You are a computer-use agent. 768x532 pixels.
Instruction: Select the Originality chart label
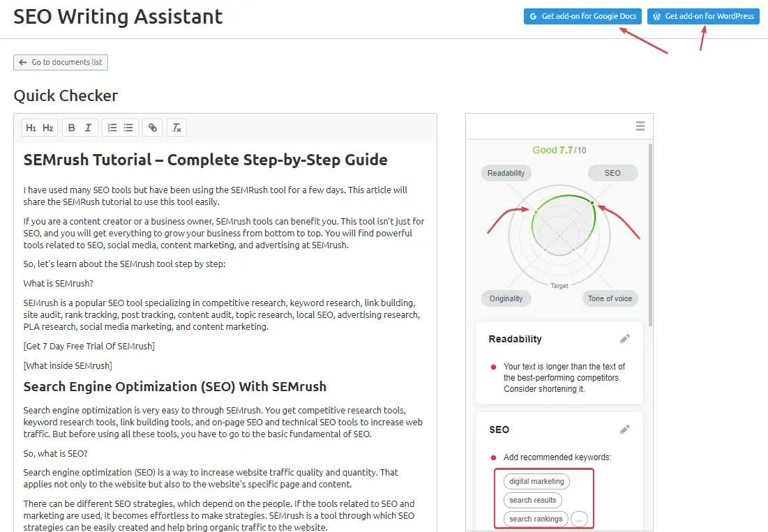click(506, 298)
